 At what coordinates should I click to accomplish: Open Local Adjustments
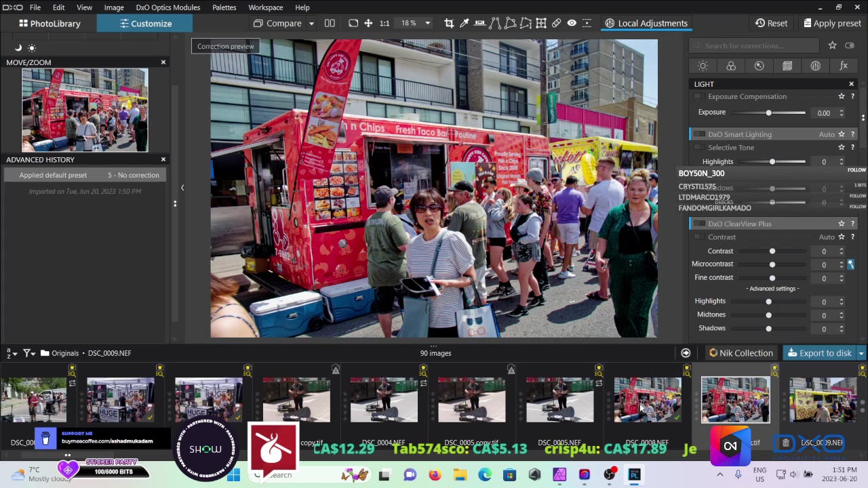(646, 23)
